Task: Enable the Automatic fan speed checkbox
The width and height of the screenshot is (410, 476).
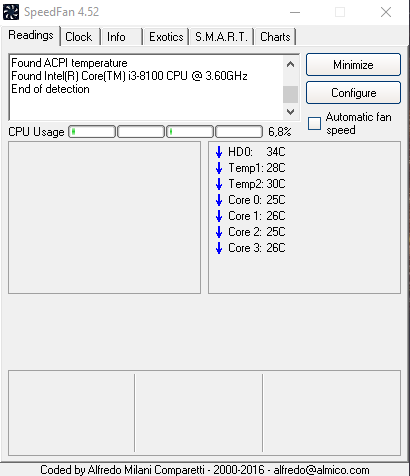Action: click(x=314, y=123)
